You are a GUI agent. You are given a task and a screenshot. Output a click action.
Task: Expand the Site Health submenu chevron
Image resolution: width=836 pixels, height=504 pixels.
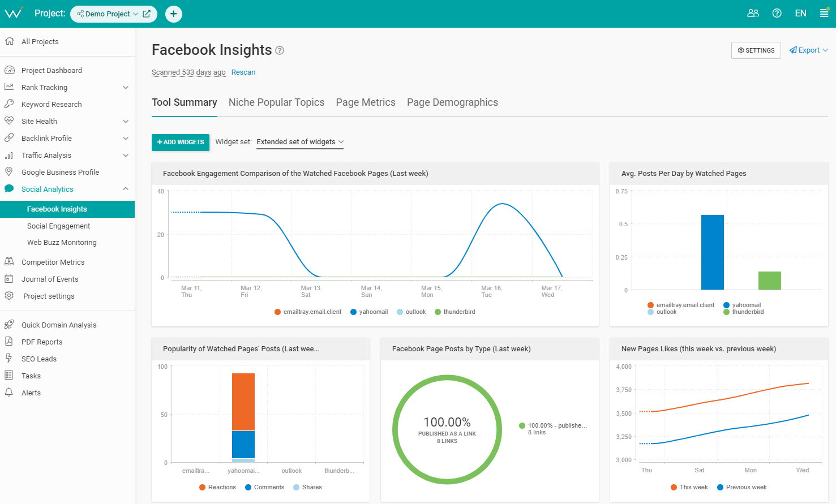click(126, 121)
